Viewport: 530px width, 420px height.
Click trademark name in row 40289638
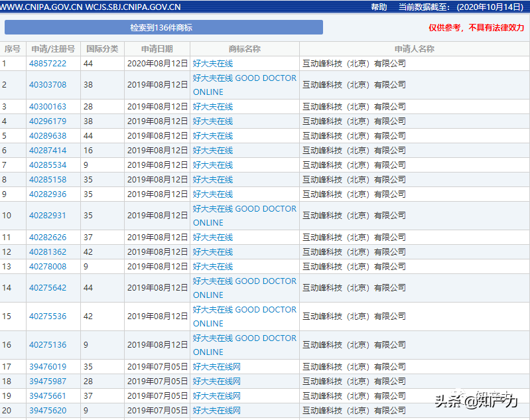213,136
